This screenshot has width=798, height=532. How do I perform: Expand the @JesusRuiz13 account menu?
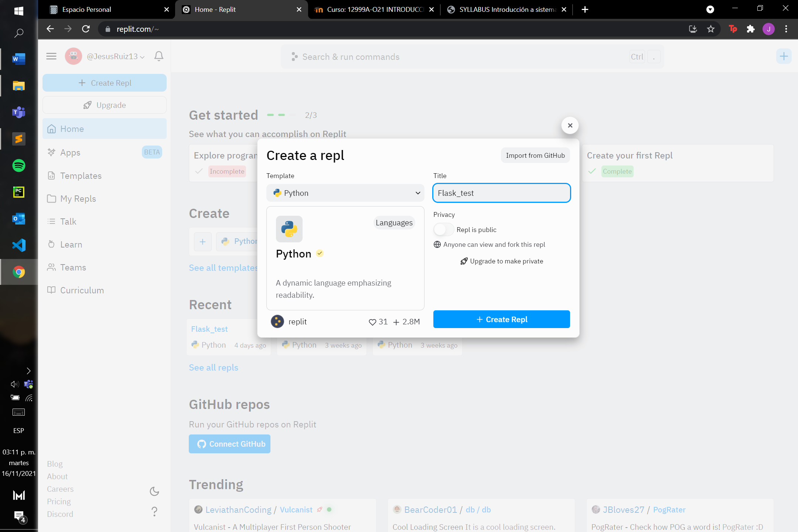tap(115, 56)
